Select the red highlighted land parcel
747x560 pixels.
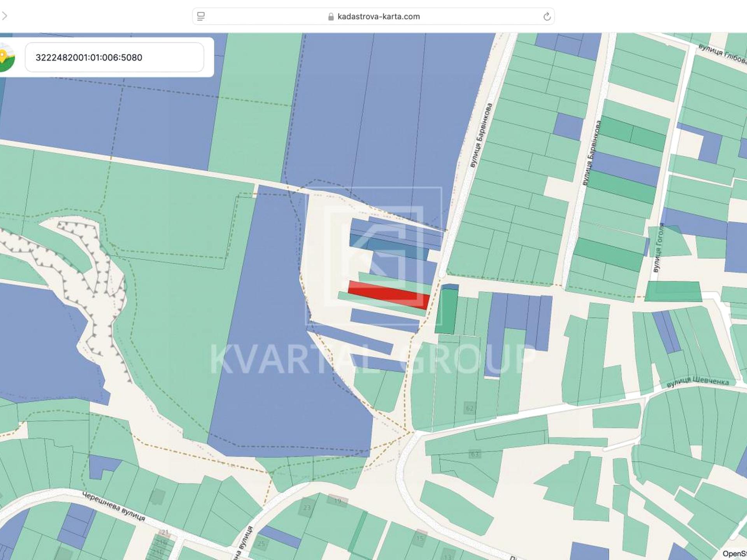pos(388,294)
